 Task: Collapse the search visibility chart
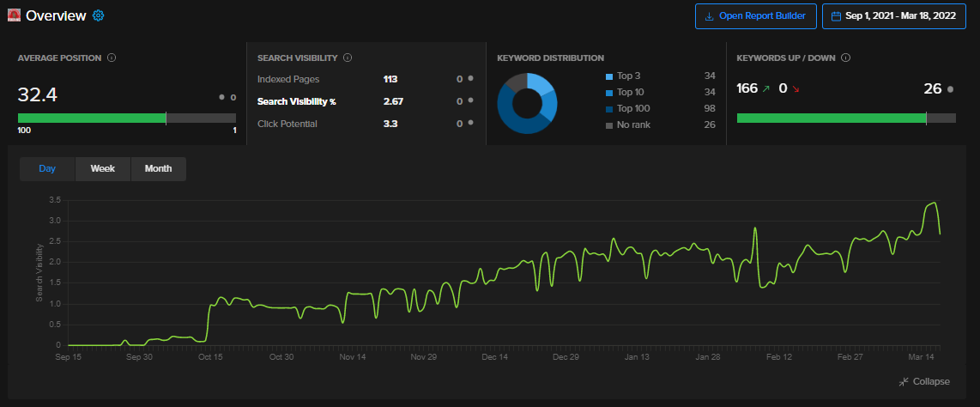[x=923, y=381]
